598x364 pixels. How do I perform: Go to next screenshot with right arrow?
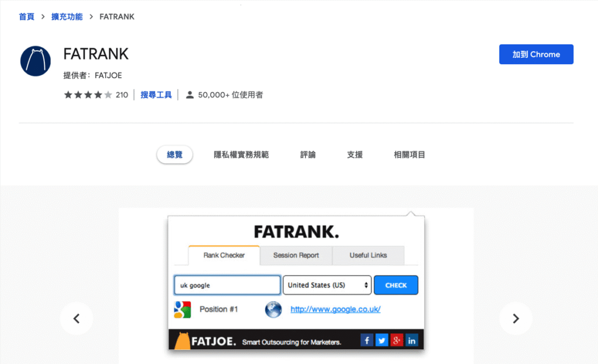point(516,318)
